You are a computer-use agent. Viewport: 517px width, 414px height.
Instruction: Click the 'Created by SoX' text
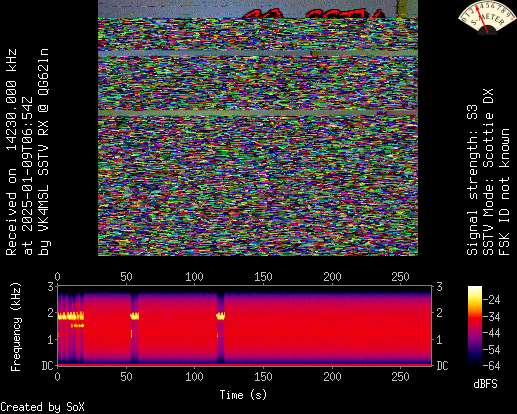tap(42, 407)
